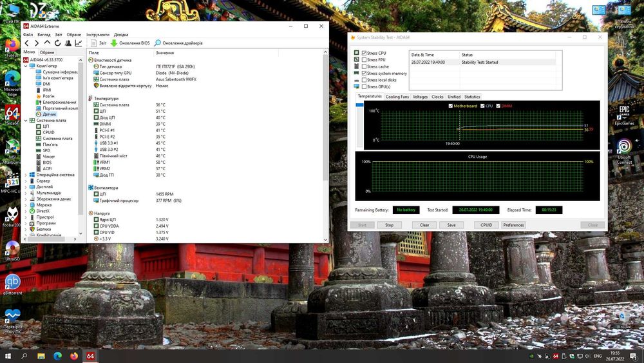
Task: Toggle the CPU graph line checkbox
Action: [x=482, y=106]
